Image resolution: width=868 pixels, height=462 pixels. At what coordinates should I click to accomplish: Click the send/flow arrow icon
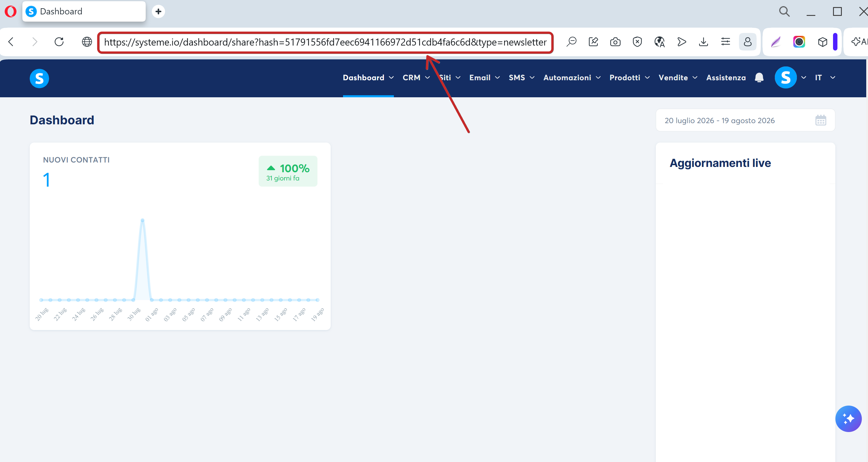(x=682, y=42)
